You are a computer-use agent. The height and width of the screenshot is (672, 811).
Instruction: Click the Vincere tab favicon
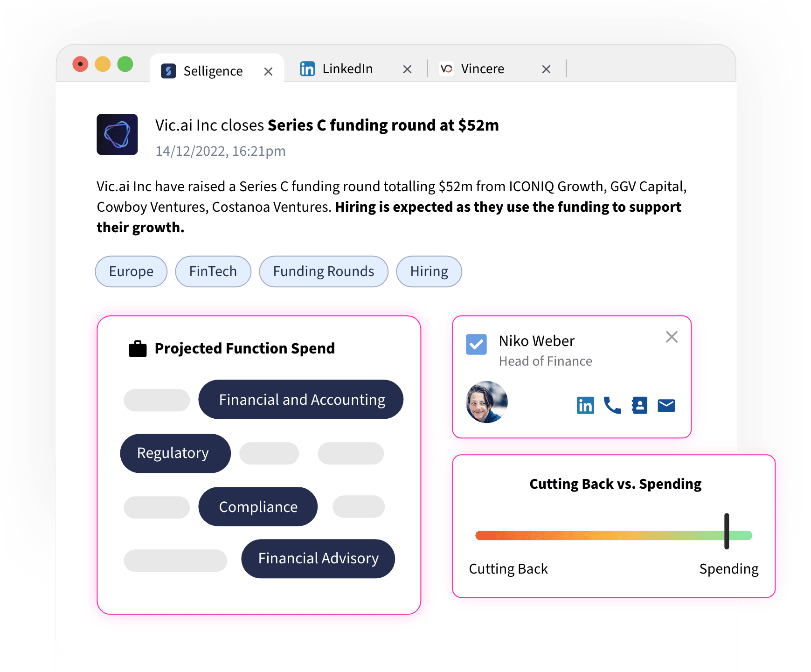[446, 69]
